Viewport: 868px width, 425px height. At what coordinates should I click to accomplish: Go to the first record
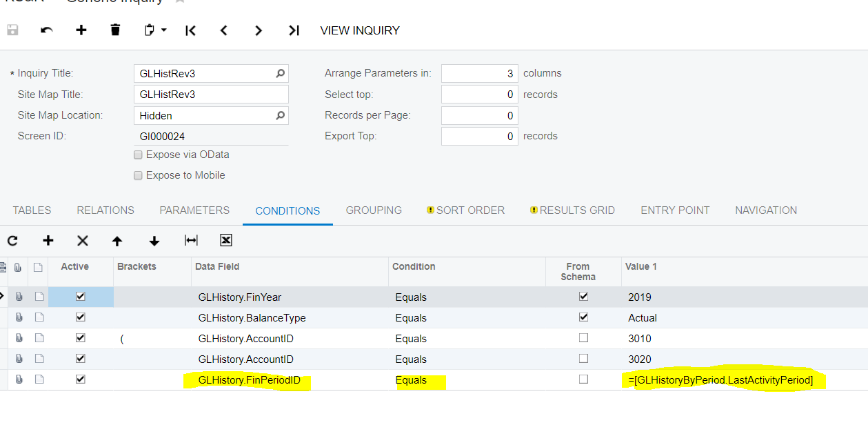[191, 30]
